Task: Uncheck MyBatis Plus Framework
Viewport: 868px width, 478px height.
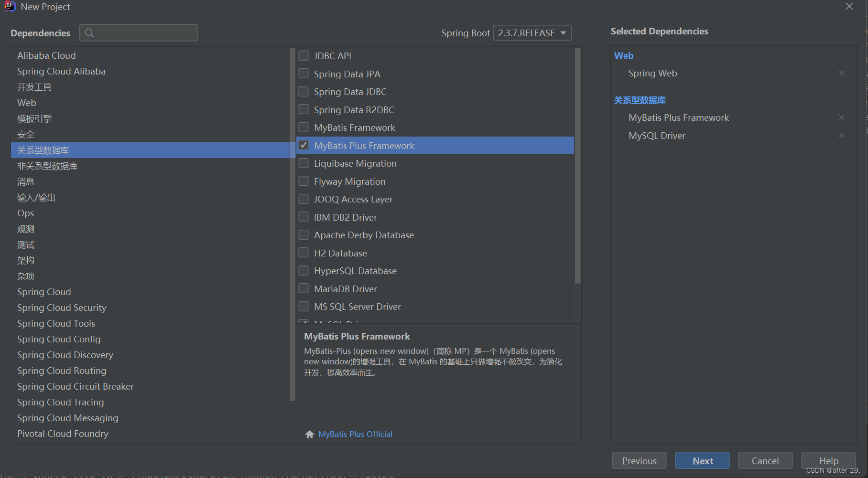Action: coord(304,145)
